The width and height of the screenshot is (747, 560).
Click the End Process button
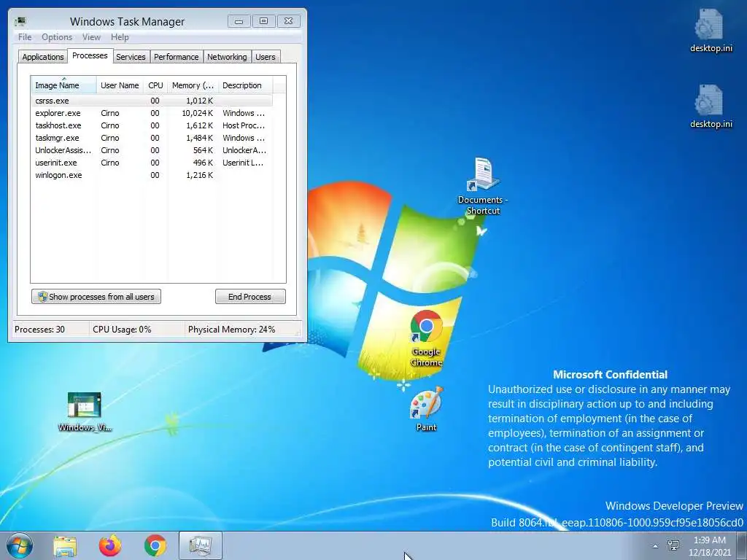(251, 297)
